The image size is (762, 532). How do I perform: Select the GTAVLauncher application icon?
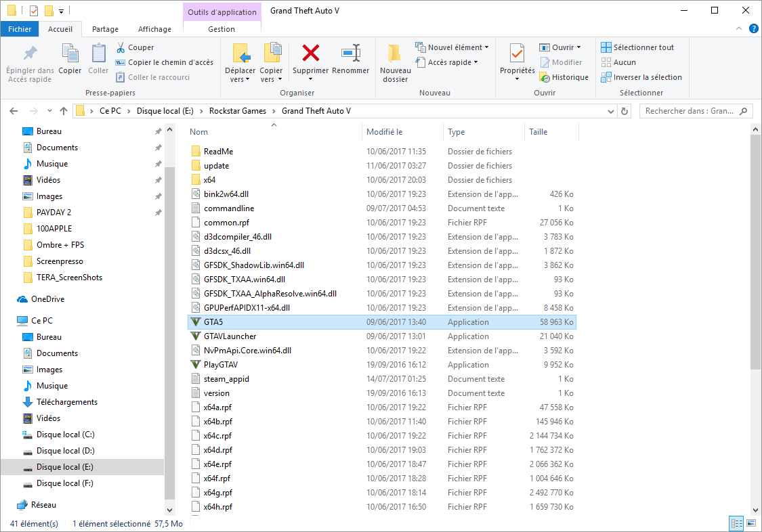pyautogui.click(x=195, y=336)
